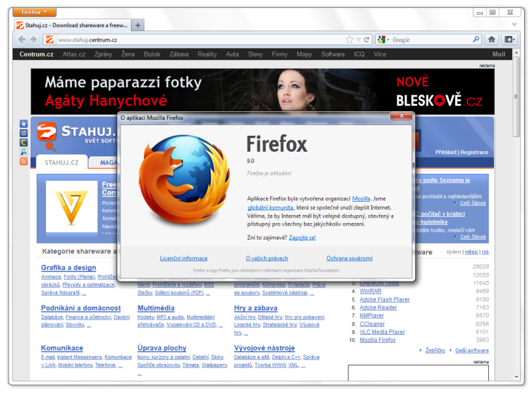
Task: Click the address bar URL field
Action: [x=200, y=40]
